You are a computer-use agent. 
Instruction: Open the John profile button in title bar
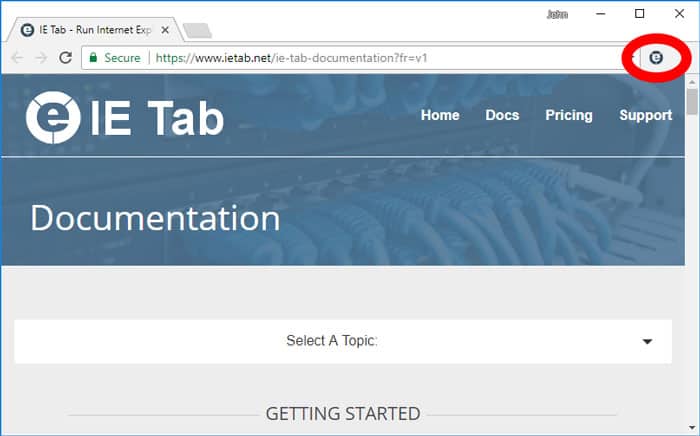pyautogui.click(x=558, y=14)
